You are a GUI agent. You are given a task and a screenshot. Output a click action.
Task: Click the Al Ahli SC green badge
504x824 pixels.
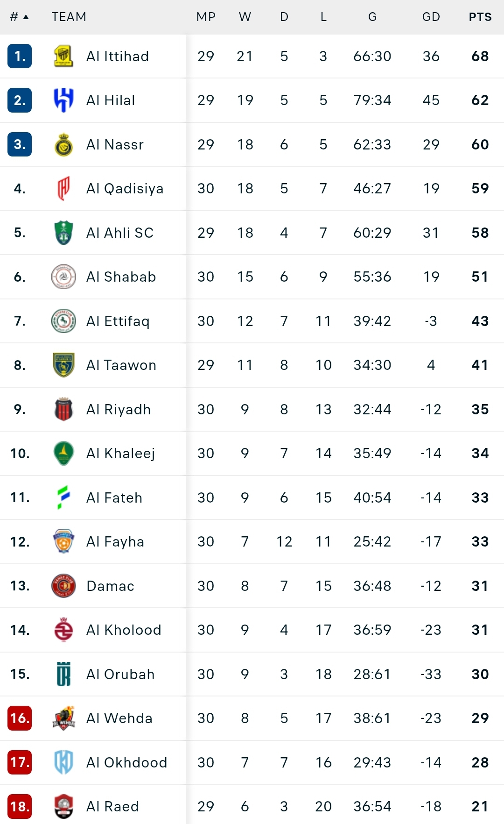coord(63,233)
